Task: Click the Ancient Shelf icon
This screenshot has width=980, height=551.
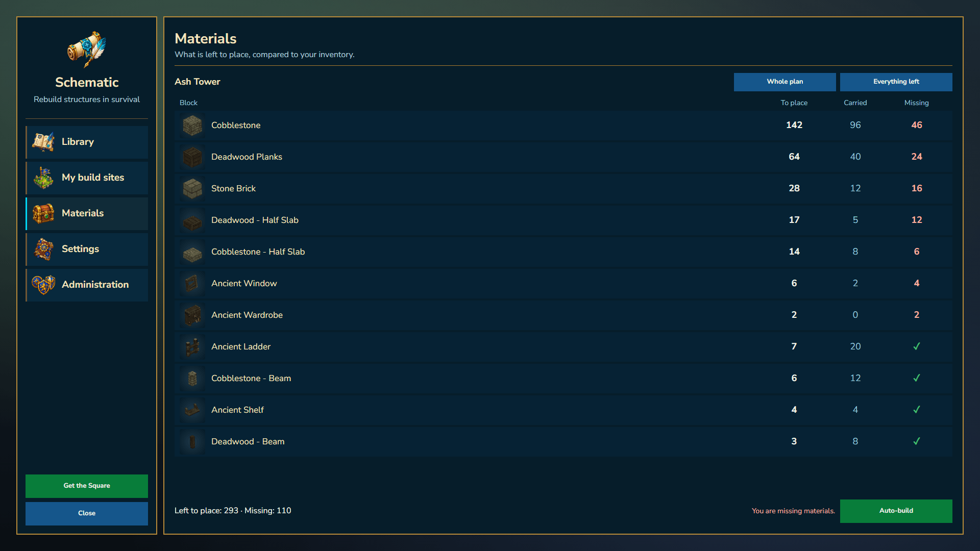Action: point(192,410)
